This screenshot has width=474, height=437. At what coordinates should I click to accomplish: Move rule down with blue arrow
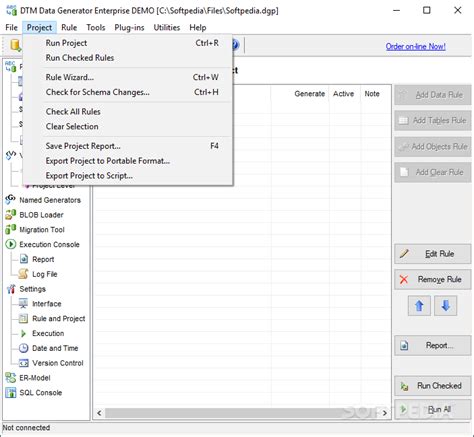point(446,306)
